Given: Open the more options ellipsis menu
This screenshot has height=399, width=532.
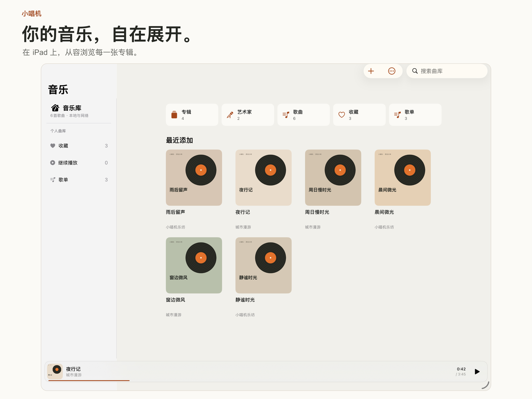Looking at the screenshot, I should [391, 71].
